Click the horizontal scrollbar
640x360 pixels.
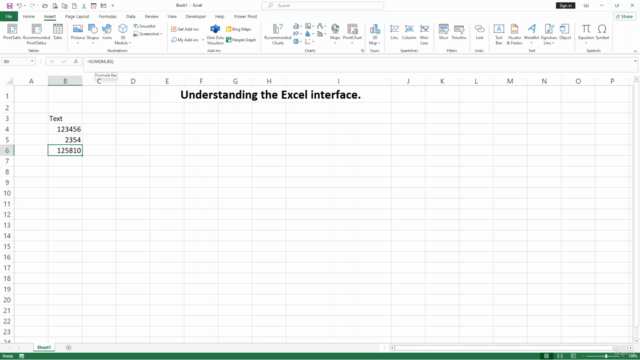[x=503, y=348]
